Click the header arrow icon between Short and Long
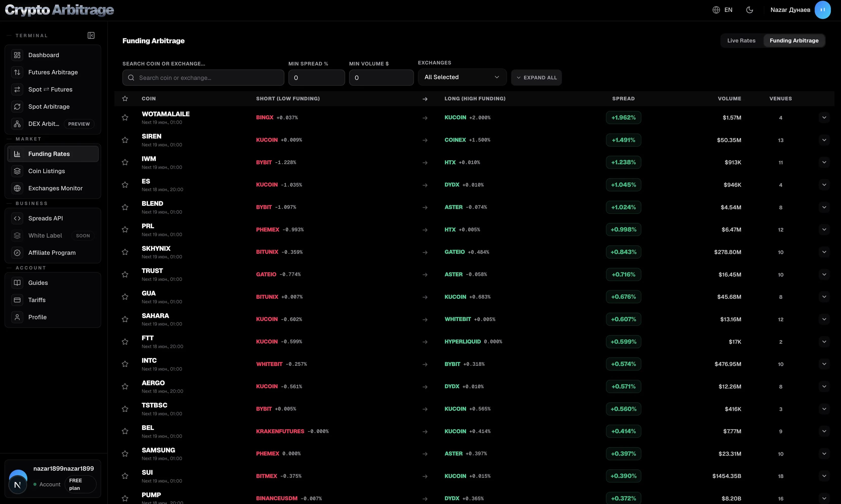The width and height of the screenshot is (841, 504). (425, 99)
